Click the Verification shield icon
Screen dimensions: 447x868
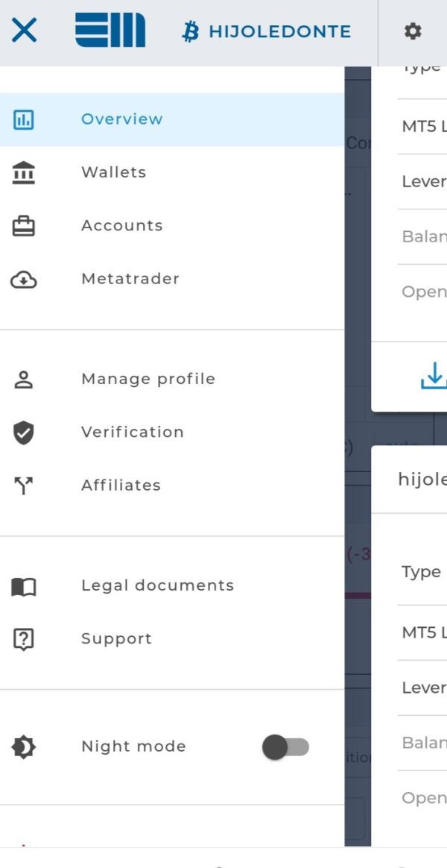tap(24, 433)
